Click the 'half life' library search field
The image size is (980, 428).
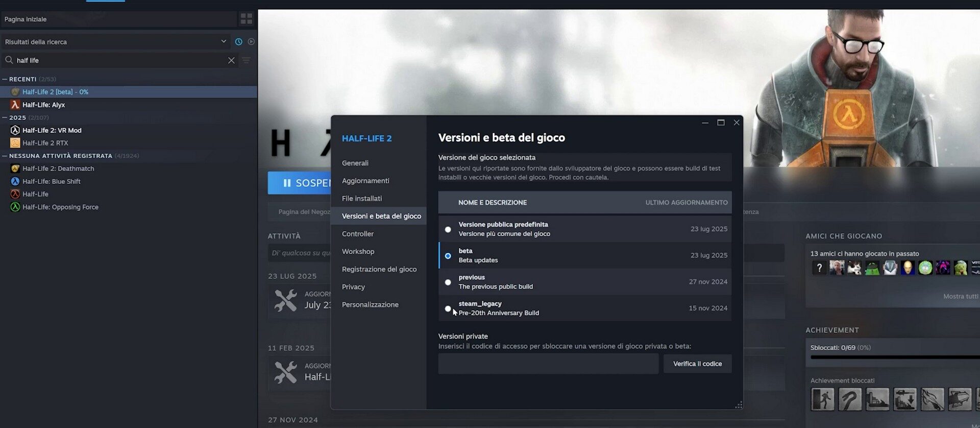coord(120,60)
